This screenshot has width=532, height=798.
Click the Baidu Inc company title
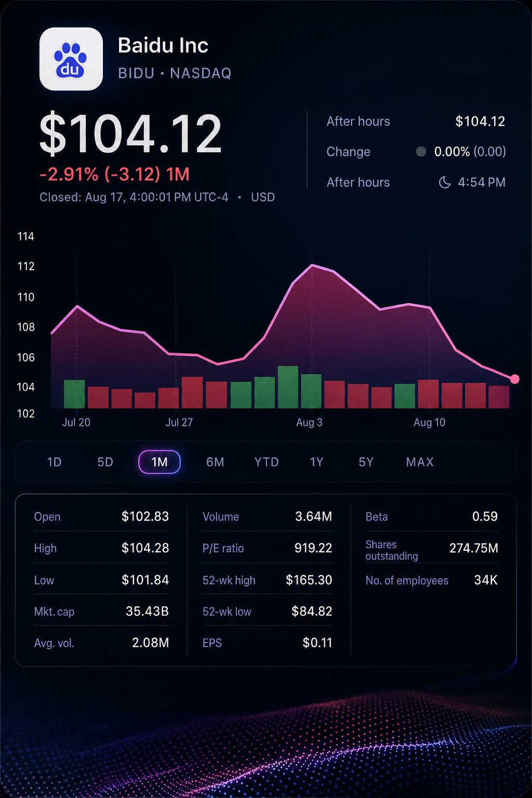pyautogui.click(x=163, y=46)
